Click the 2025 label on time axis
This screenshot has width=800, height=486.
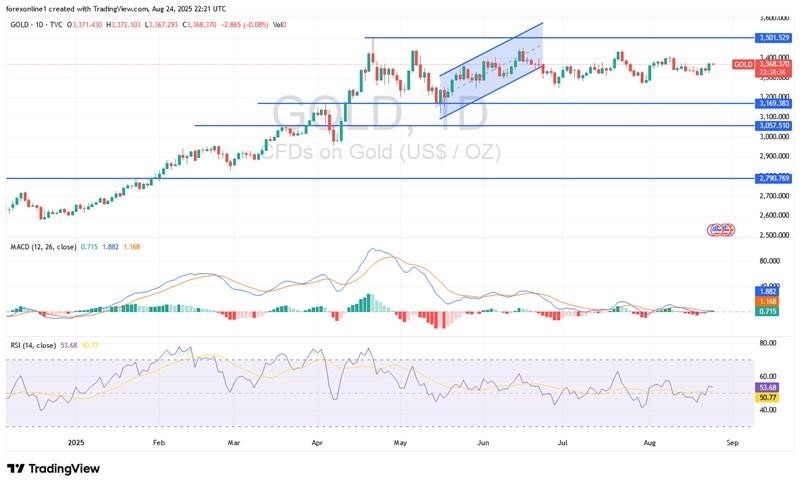pos(75,439)
